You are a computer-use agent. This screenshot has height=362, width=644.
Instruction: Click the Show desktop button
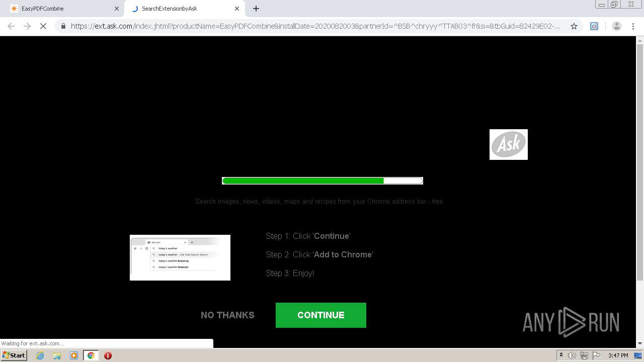(638, 355)
